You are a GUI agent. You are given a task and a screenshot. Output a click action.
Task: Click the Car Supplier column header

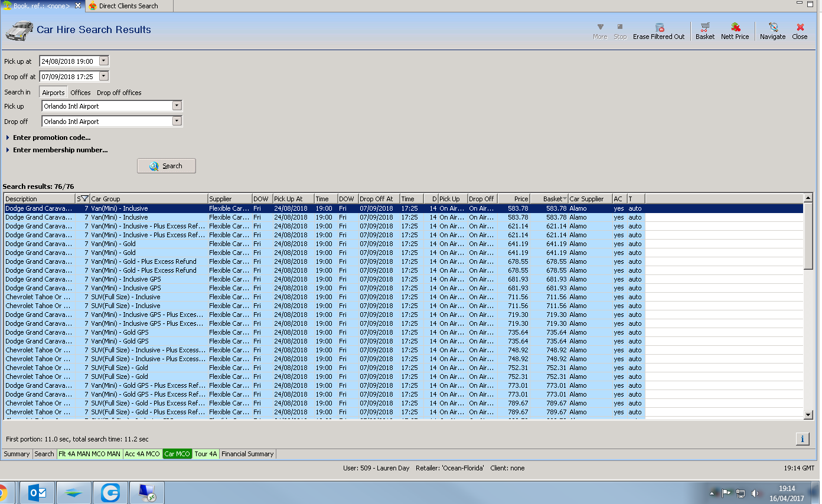[x=590, y=199]
